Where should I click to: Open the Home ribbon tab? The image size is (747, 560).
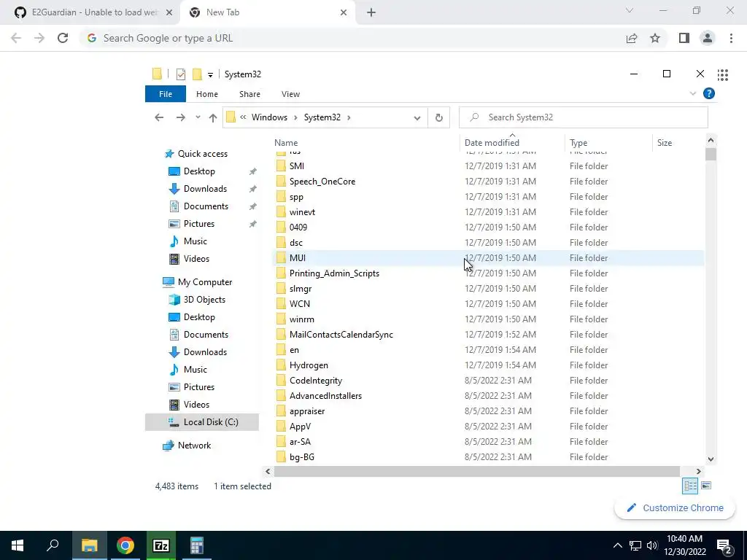click(x=206, y=94)
